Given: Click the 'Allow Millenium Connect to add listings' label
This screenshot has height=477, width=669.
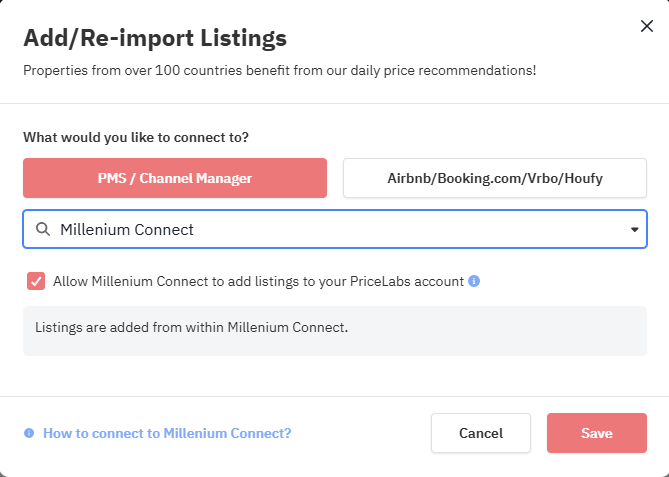Looking at the screenshot, I should [x=258, y=281].
